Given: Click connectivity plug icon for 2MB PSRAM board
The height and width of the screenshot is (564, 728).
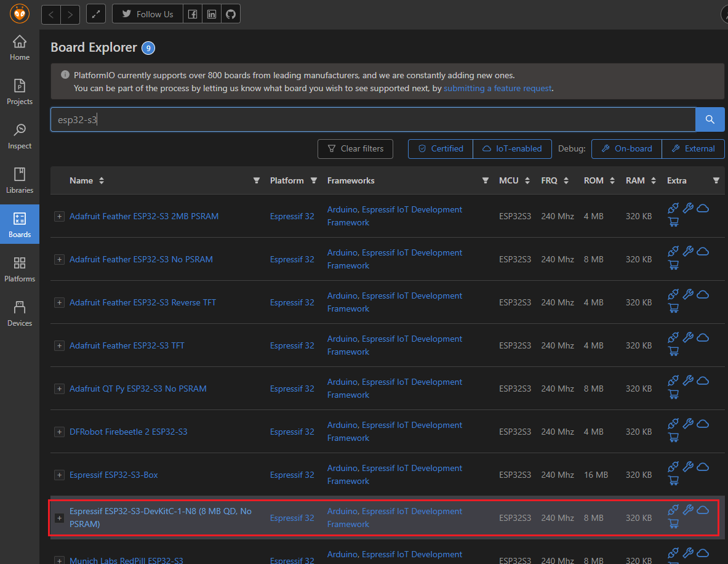Looking at the screenshot, I should [x=673, y=208].
